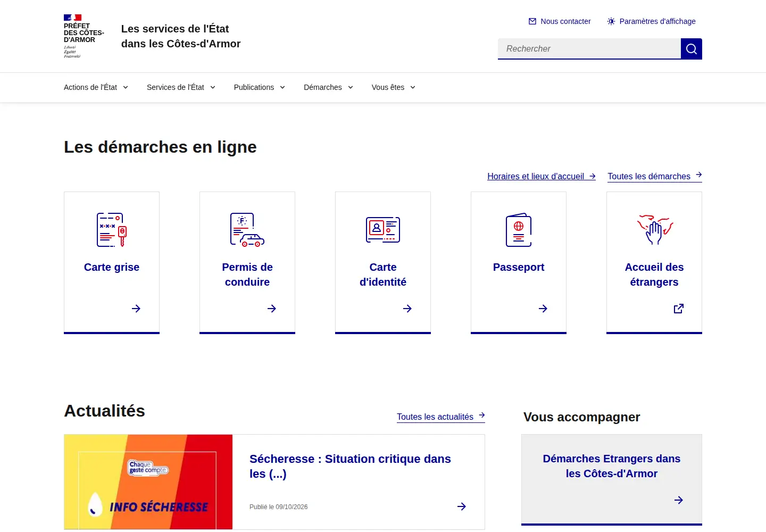Open Paramètres d'affichage settings
The width and height of the screenshot is (766, 532).
(651, 21)
